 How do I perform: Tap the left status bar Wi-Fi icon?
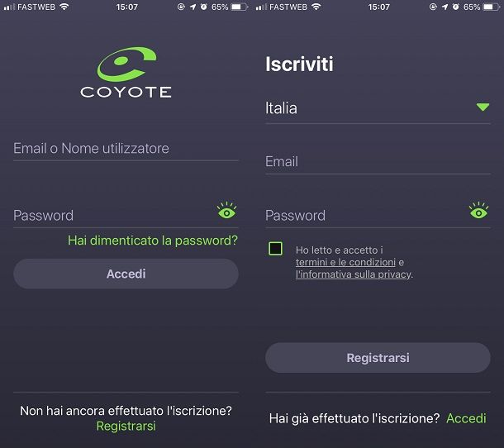[64, 7]
